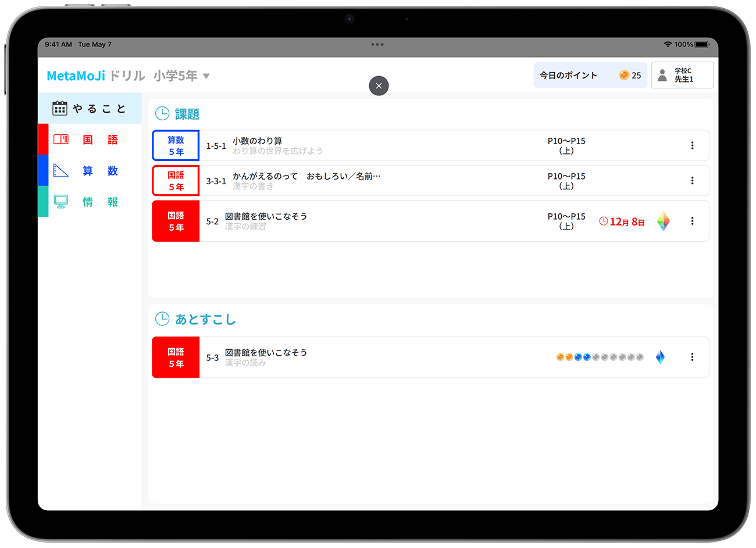This screenshot has width=756, height=548.
Task: Click the blue gem icon in あとすこし section
Action: pos(661,357)
